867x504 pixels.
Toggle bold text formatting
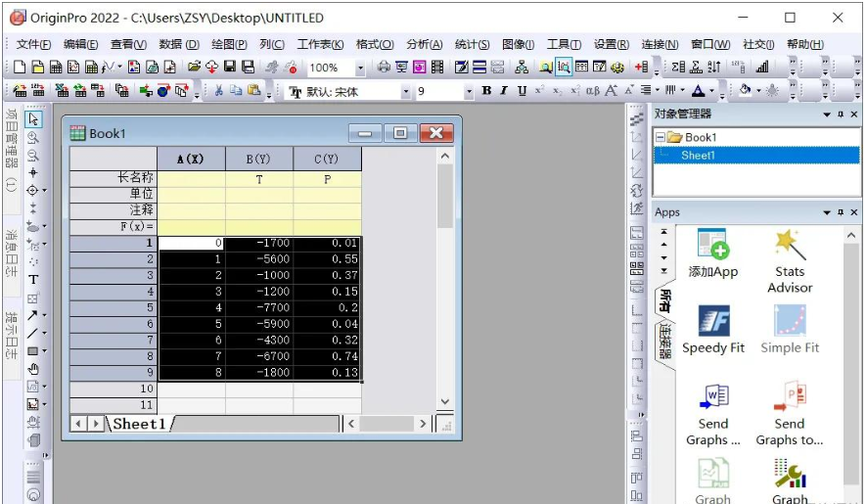(486, 90)
